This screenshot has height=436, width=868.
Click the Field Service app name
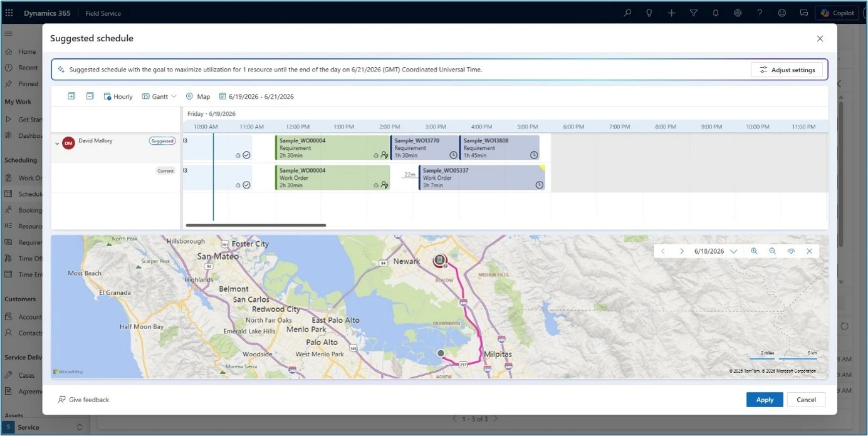coord(103,13)
